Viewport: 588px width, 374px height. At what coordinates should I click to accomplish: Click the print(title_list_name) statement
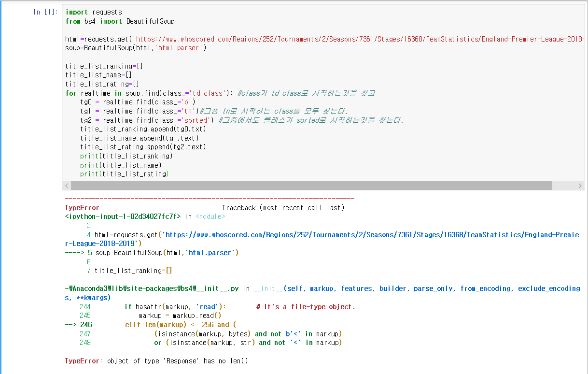(x=121, y=165)
